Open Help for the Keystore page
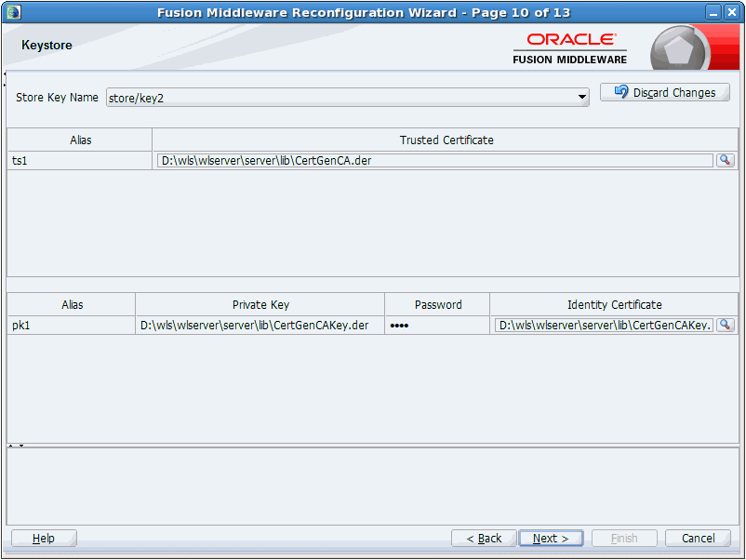 [x=44, y=538]
